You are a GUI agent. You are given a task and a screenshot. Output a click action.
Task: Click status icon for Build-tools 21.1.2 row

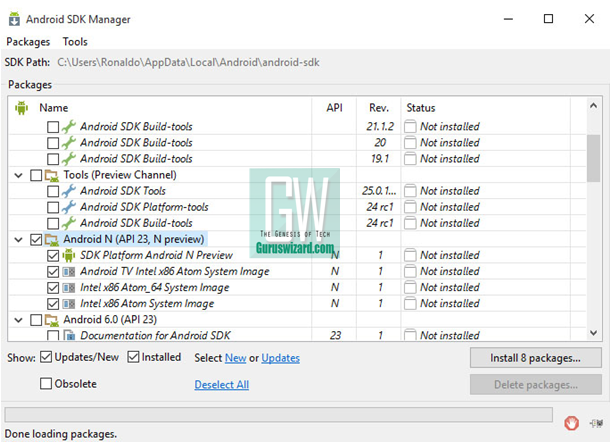click(410, 127)
